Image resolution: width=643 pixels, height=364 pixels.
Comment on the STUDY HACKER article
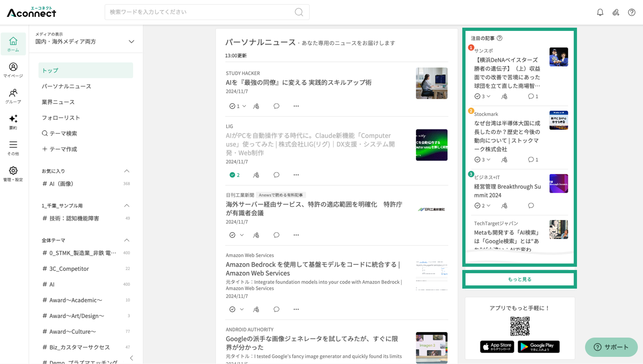tap(276, 106)
